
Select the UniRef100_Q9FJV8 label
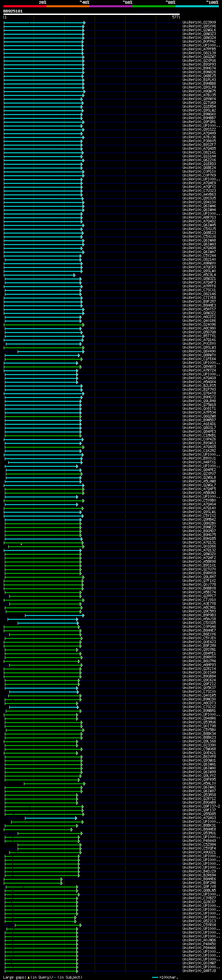[199, 886]
